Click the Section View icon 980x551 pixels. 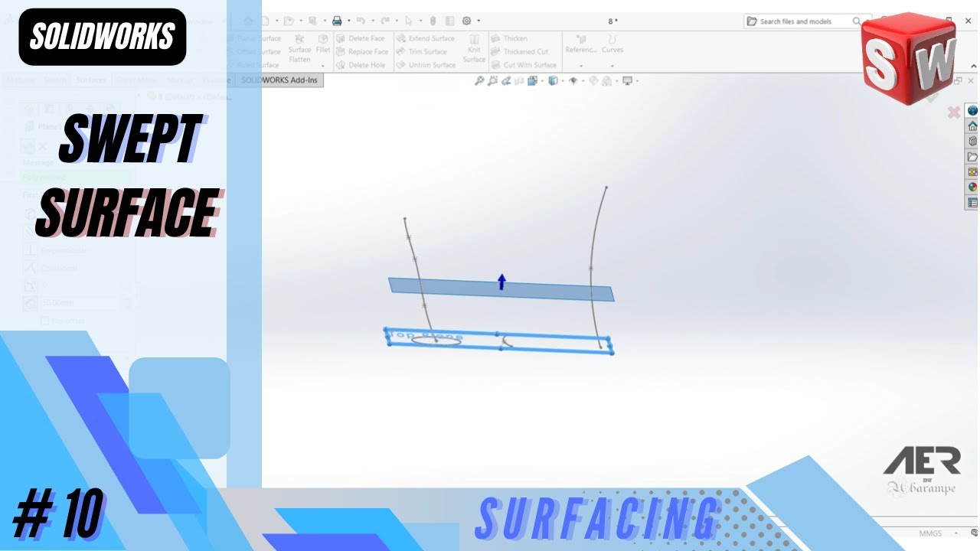(518, 80)
